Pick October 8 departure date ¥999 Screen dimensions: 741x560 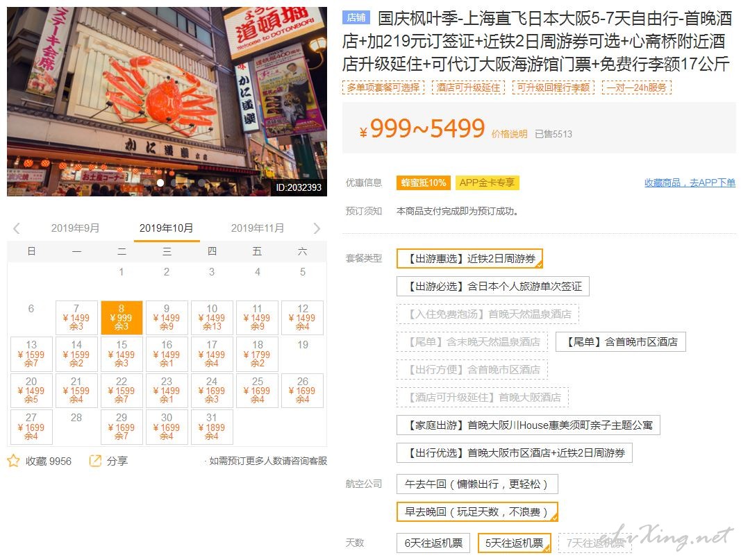(x=122, y=317)
